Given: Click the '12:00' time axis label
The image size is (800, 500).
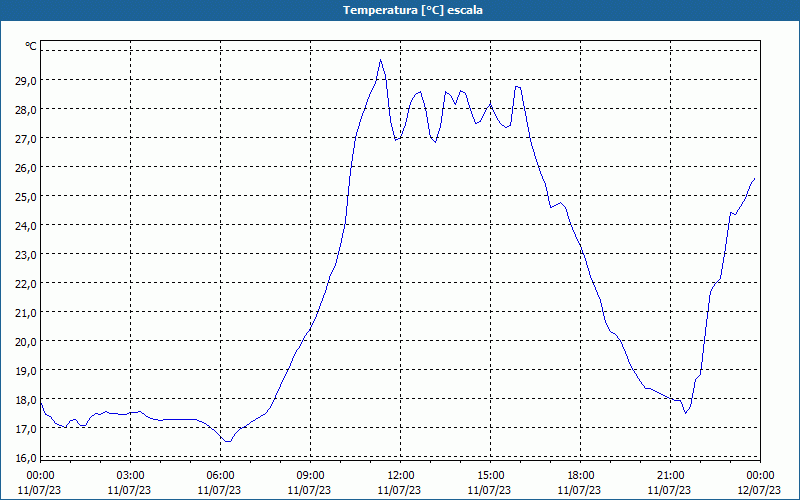Looking at the screenshot, I should tap(401, 476).
